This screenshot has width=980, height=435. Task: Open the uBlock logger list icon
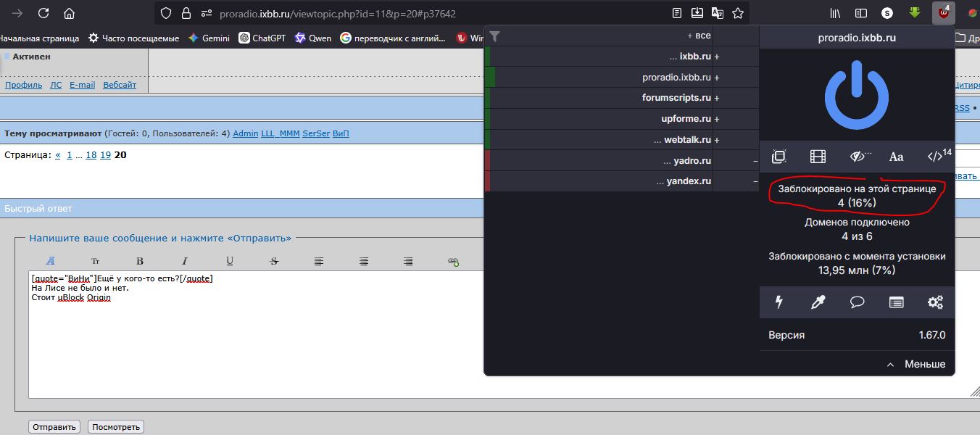pos(896,302)
